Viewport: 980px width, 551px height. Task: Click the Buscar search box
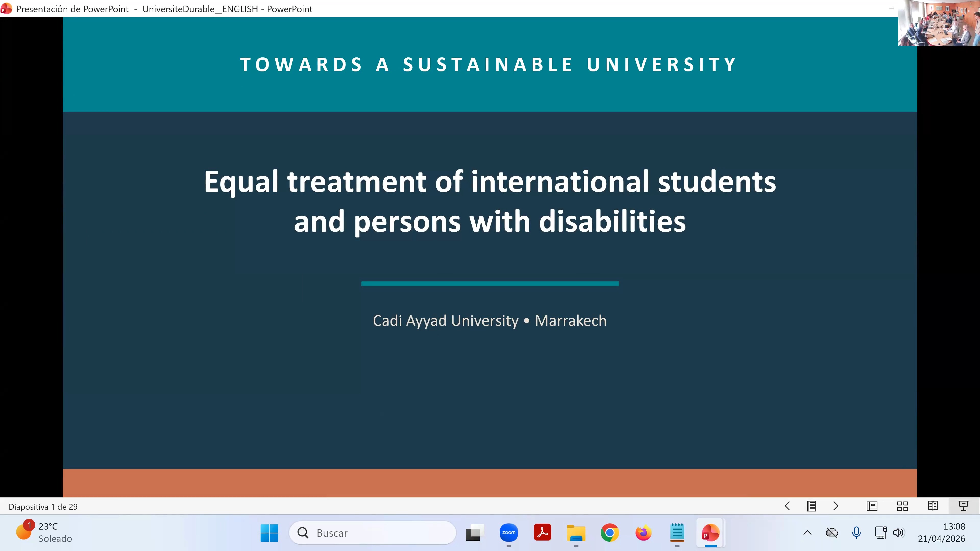point(372,533)
